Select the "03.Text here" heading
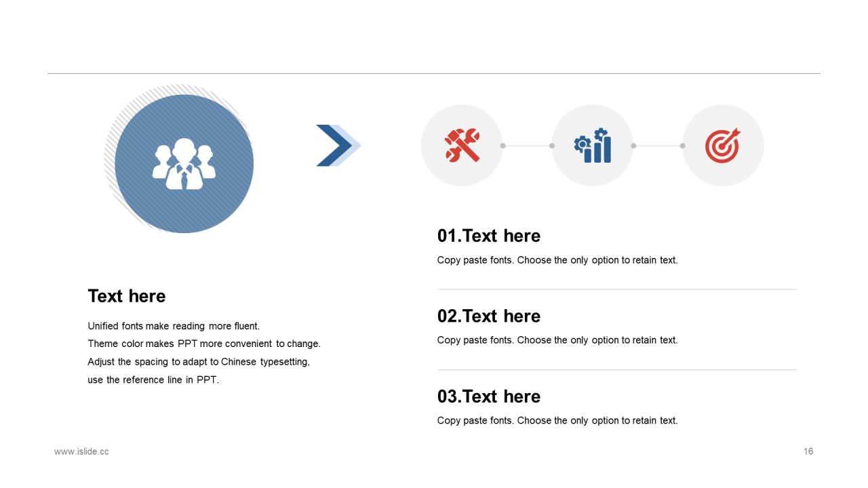 coord(489,396)
